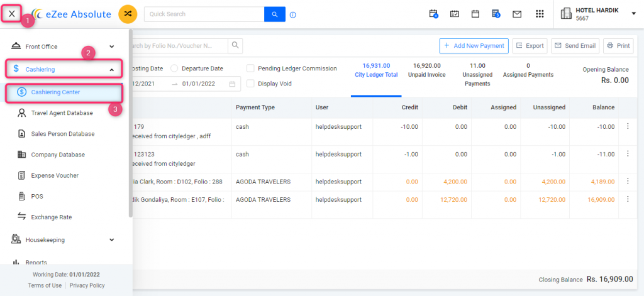Click the Opening Balance Rs. 0.00 value

615,80
